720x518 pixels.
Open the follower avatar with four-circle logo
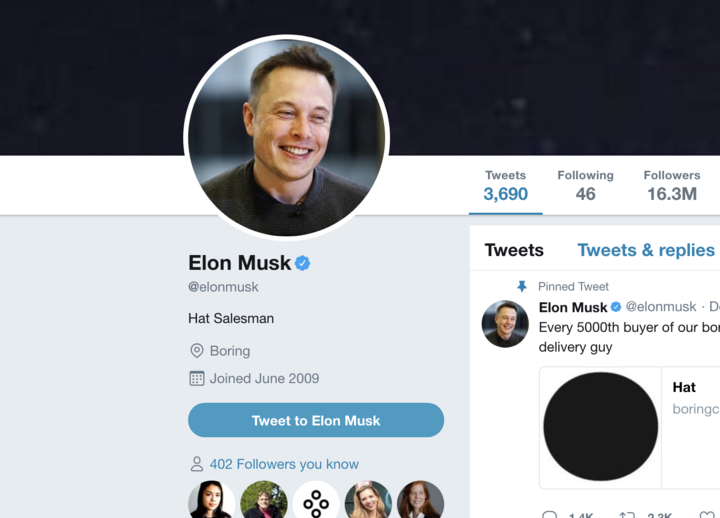[x=316, y=502]
